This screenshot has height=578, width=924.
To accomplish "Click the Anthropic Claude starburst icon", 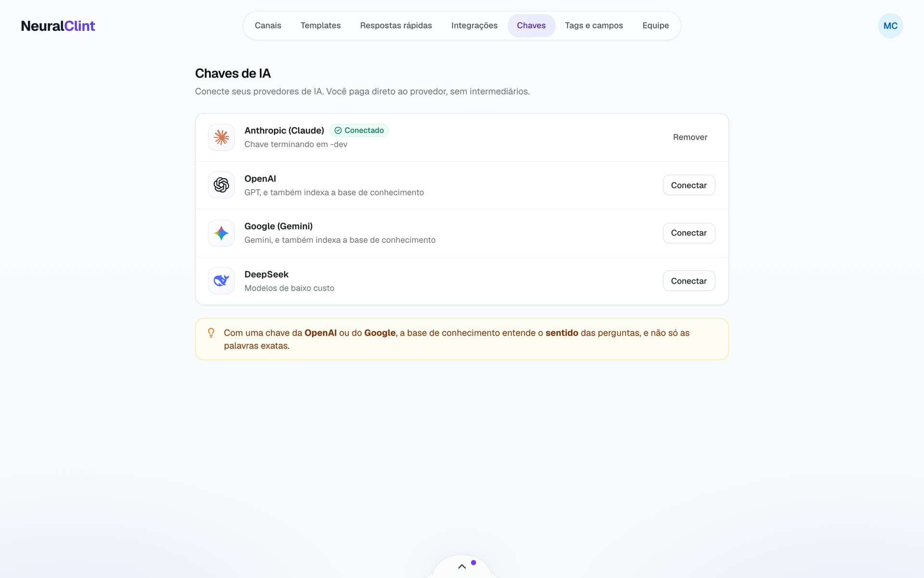I will [221, 137].
